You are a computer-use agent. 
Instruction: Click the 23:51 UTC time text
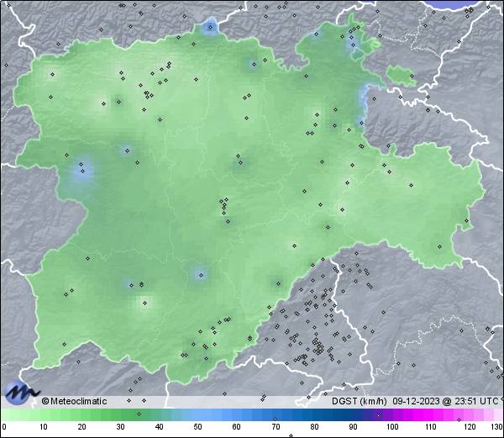pyautogui.click(x=475, y=401)
